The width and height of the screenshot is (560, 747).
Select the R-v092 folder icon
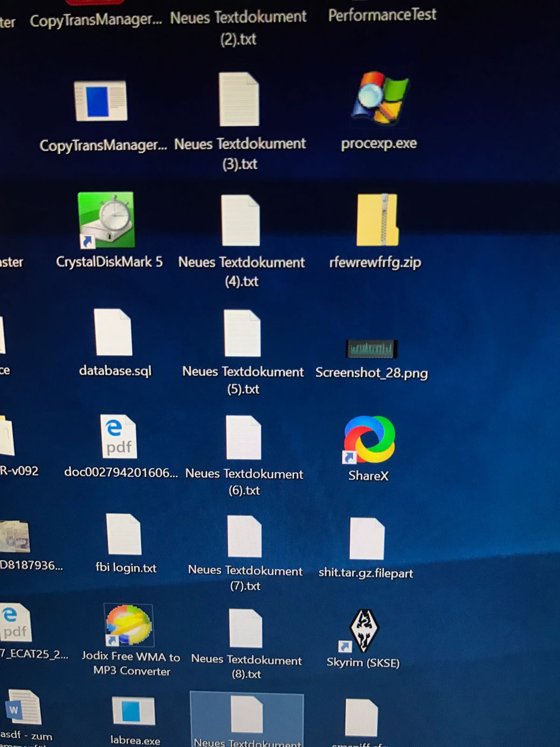tap(7, 435)
